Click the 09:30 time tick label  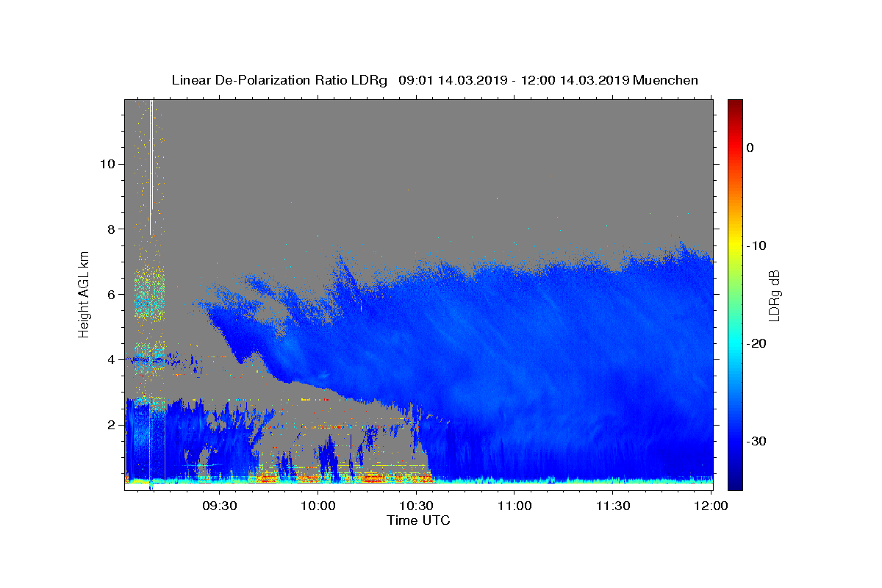click(x=219, y=506)
